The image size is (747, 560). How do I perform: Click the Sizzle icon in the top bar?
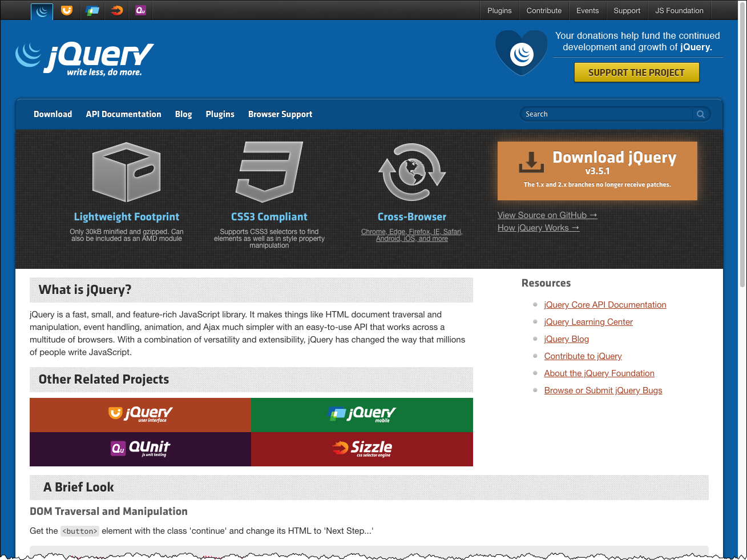pyautogui.click(x=116, y=10)
